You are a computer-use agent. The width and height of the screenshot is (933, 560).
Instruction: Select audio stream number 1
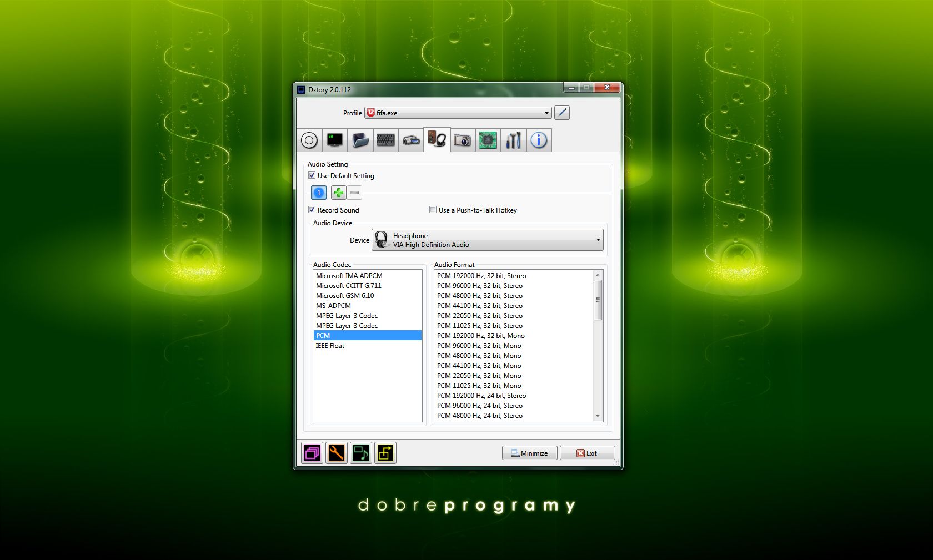point(319,193)
